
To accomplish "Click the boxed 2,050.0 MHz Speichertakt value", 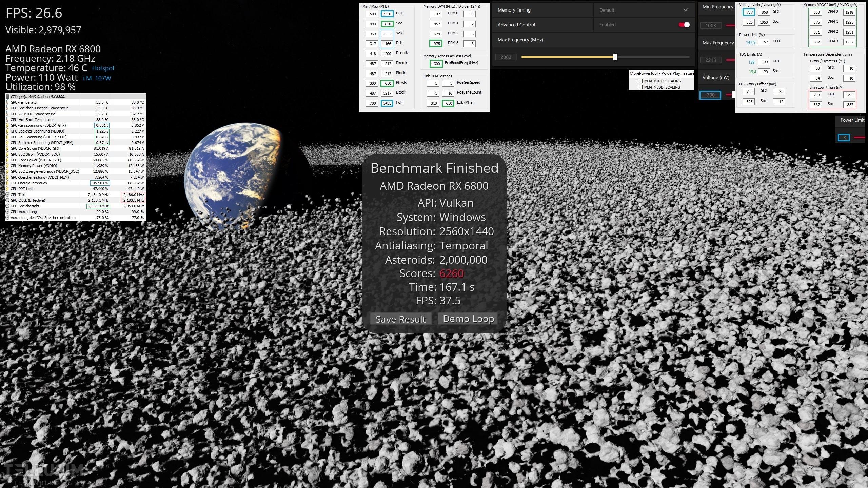I will tap(98, 206).
